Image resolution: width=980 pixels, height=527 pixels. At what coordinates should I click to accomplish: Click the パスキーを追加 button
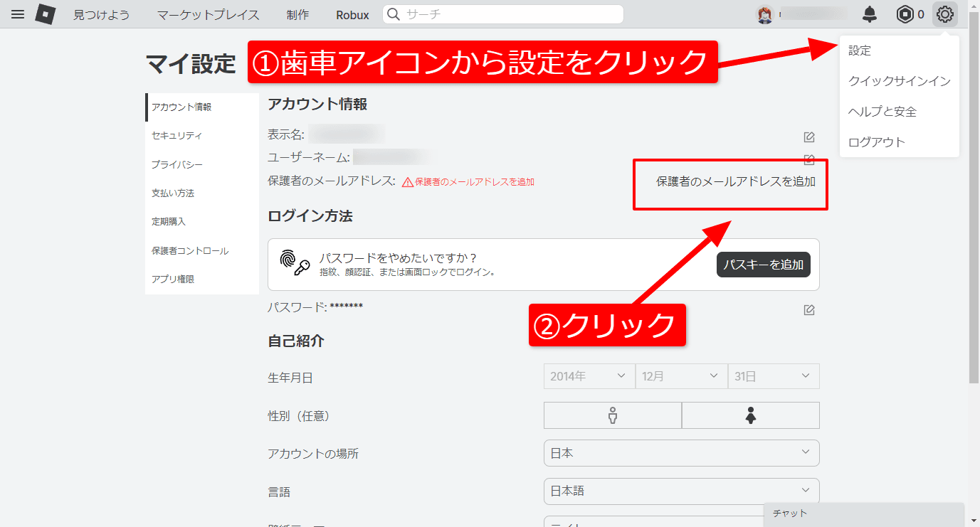coord(763,264)
